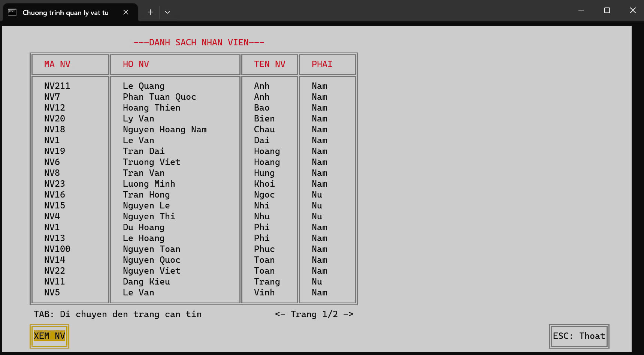Select employee code NV12

(x=55, y=108)
